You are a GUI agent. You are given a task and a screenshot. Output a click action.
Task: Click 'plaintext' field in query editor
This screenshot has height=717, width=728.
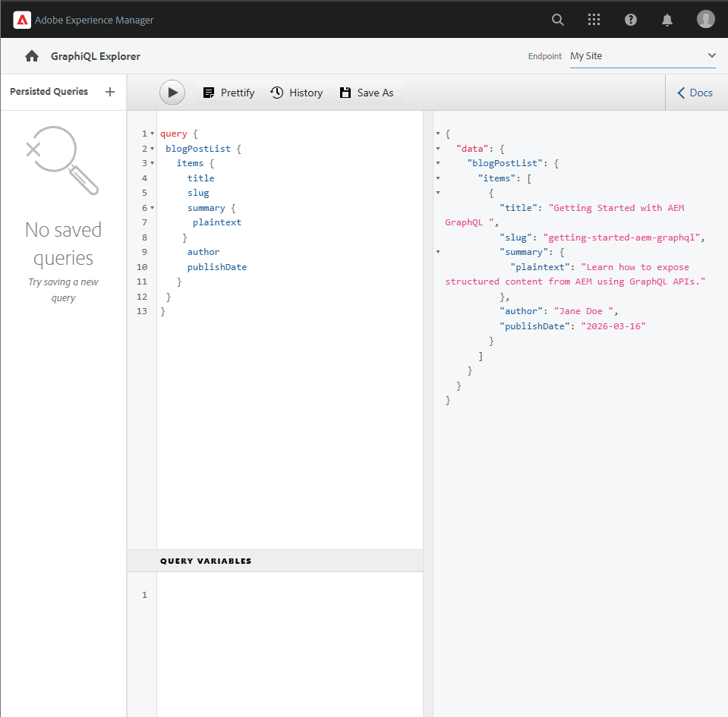(x=217, y=222)
